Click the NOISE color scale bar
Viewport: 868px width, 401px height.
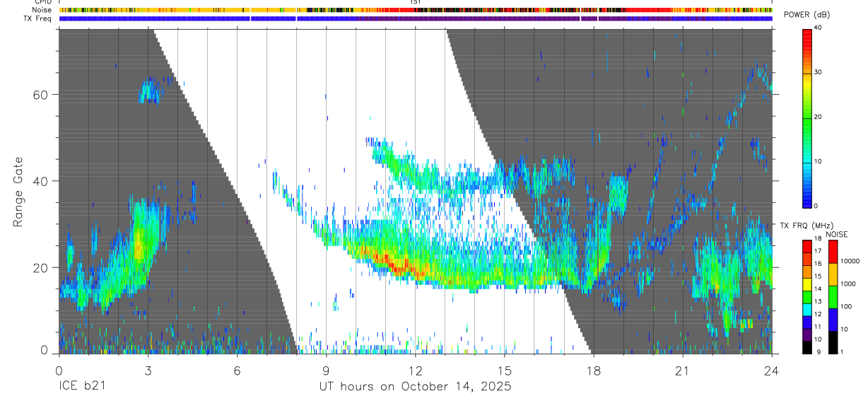coord(833,296)
